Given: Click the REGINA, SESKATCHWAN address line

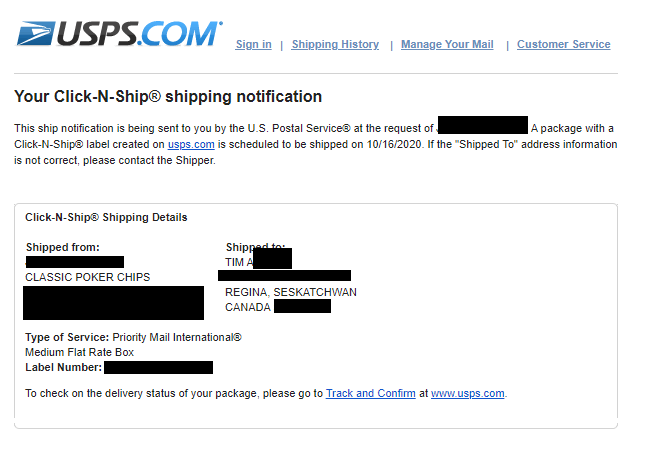Looking at the screenshot, I should [290, 292].
